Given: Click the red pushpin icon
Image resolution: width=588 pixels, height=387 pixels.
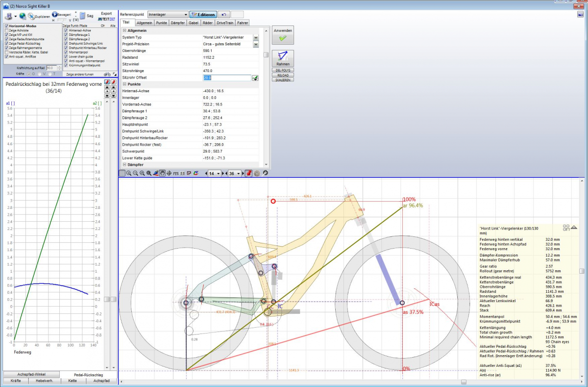Looking at the screenshot, I should click(x=248, y=174).
